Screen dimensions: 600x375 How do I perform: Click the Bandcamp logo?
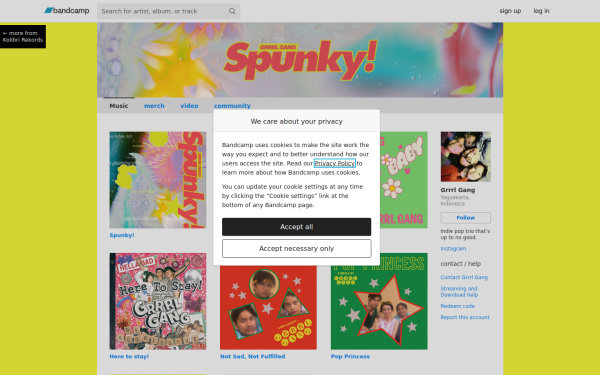click(x=67, y=11)
